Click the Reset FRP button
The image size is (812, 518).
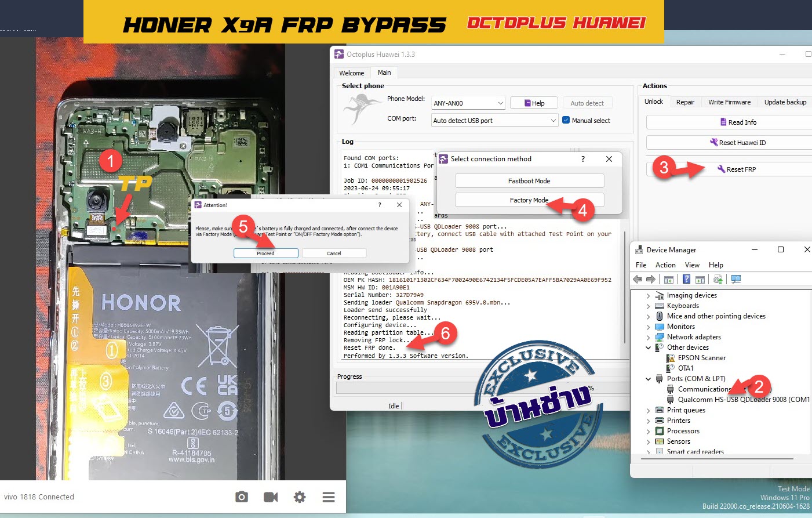(x=729, y=169)
